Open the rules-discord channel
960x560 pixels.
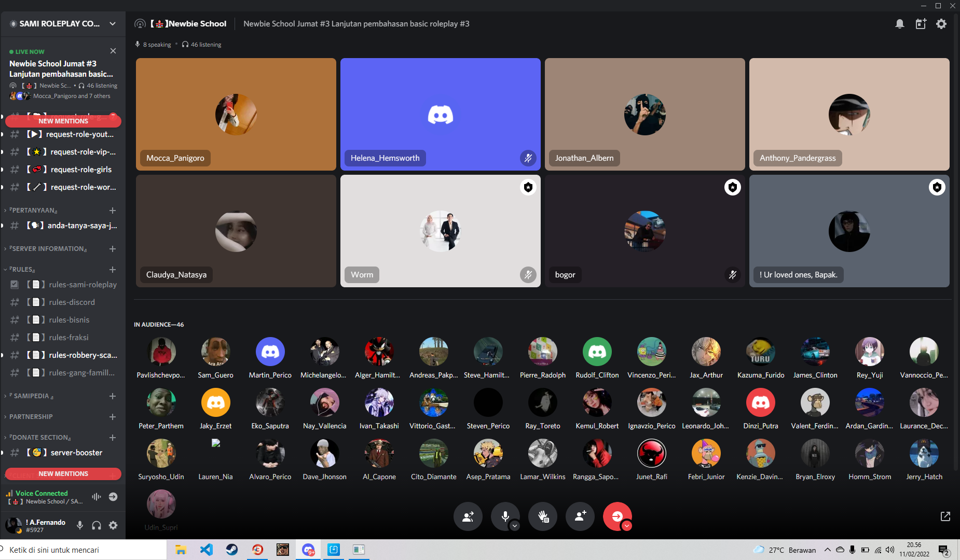63,302
